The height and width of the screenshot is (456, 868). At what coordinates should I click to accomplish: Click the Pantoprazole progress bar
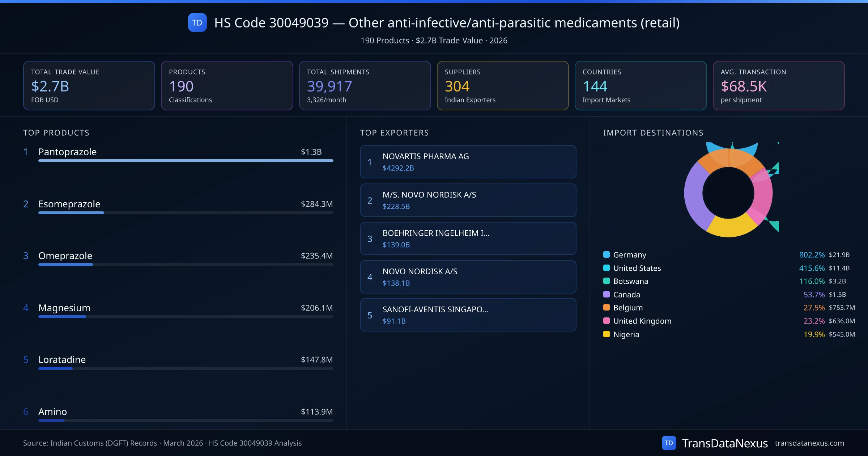coord(186,161)
